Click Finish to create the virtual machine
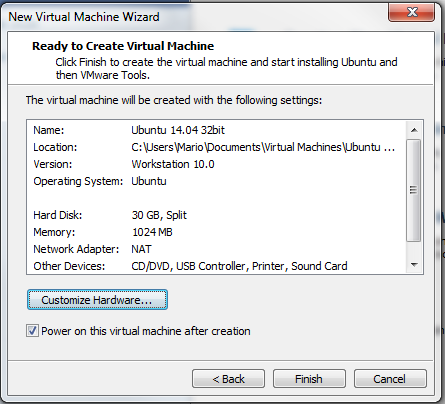Viewport: 445px width, 404px height. coord(309,379)
